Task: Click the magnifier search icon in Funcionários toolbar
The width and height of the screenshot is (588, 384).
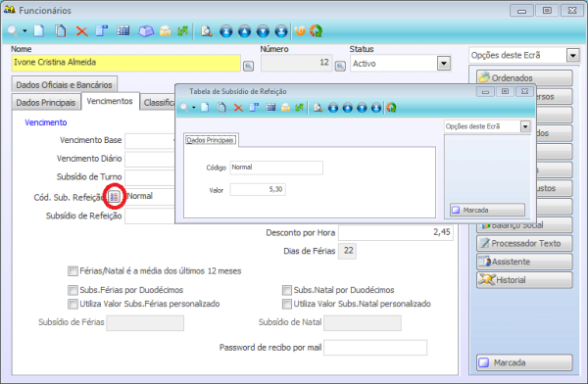Action: pos(13,31)
